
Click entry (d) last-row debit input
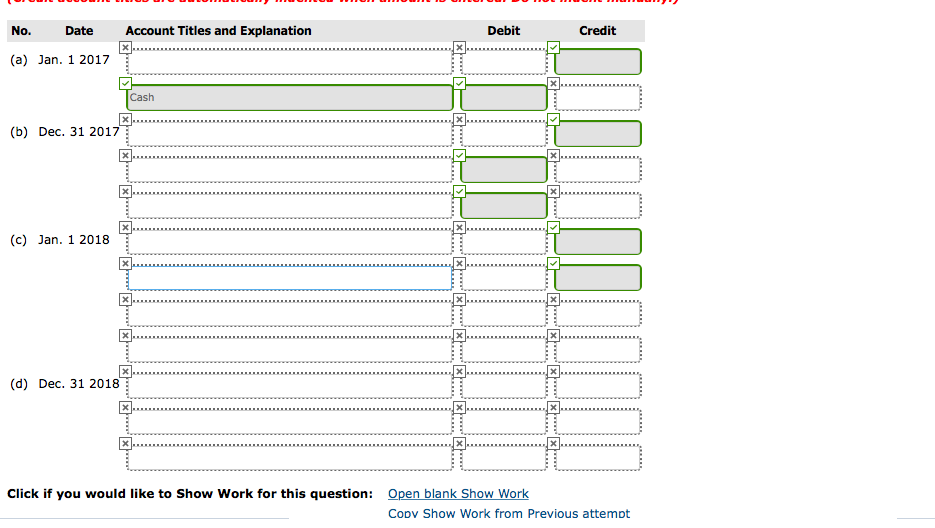coord(504,458)
